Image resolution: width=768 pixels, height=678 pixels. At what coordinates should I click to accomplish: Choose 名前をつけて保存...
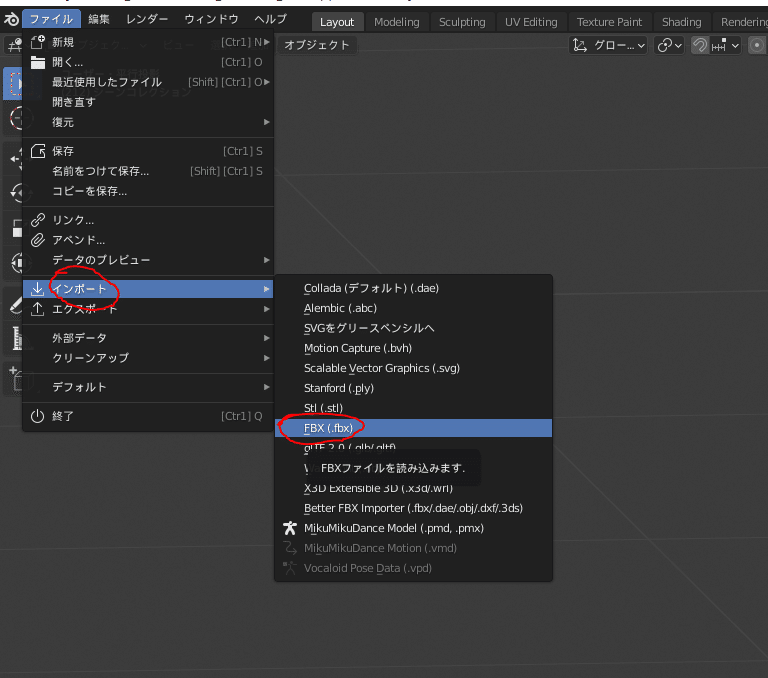pos(148,171)
